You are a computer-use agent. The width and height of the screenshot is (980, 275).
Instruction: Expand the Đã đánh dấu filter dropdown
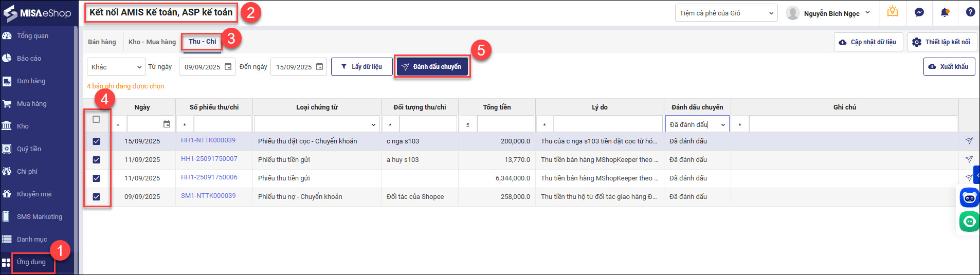723,125
